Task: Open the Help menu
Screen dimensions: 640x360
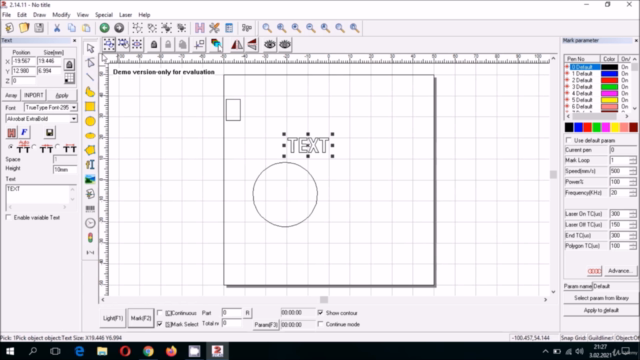Action: pos(144,15)
